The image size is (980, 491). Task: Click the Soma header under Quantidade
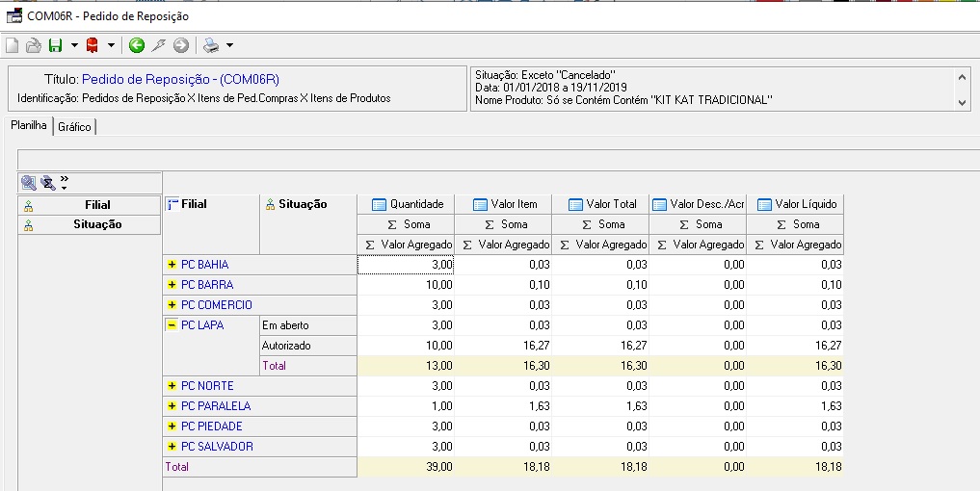[x=406, y=224]
